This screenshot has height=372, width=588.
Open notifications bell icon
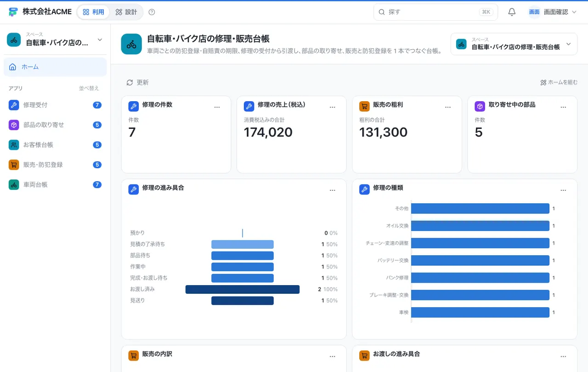pos(512,12)
